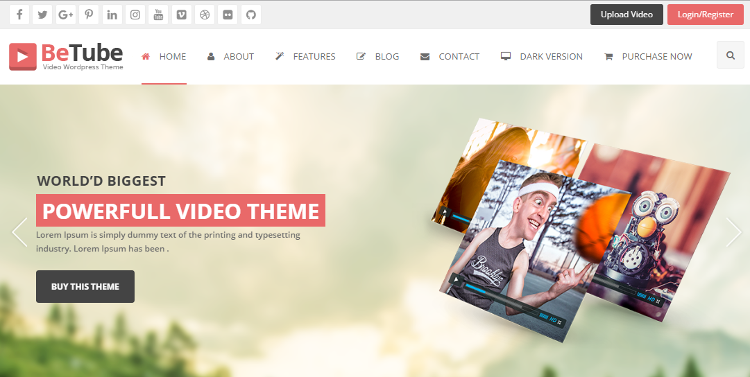Viewport: 750px width, 377px height.
Task: Open the YouTube social icon
Action: [158, 15]
